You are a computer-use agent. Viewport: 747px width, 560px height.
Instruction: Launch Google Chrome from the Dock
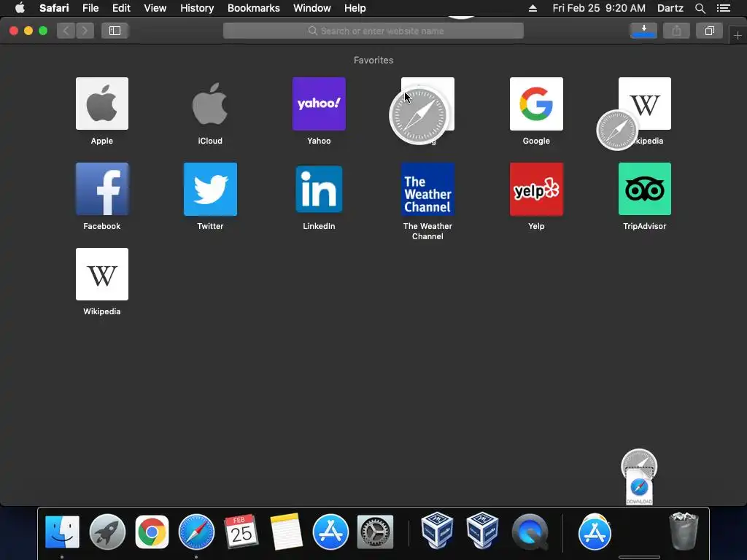pyautogui.click(x=152, y=532)
